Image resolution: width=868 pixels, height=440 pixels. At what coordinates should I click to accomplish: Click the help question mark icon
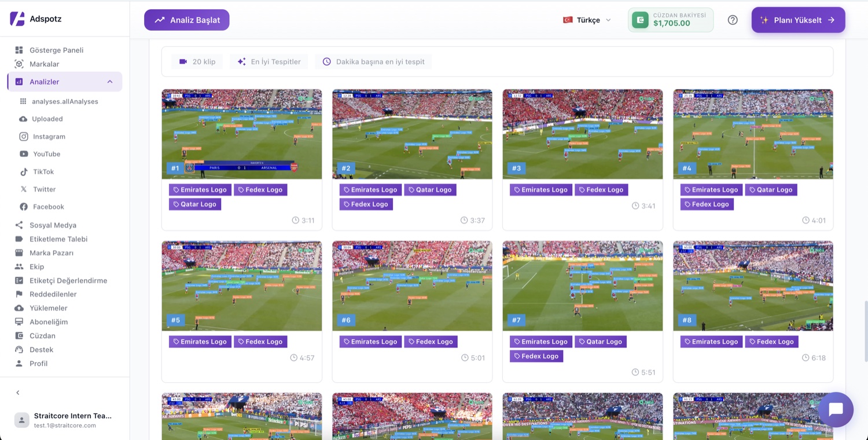(733, 20)
